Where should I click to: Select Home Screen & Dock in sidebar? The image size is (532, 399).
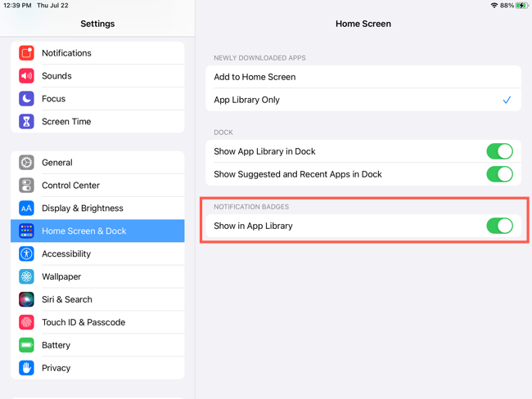(97, 231)
